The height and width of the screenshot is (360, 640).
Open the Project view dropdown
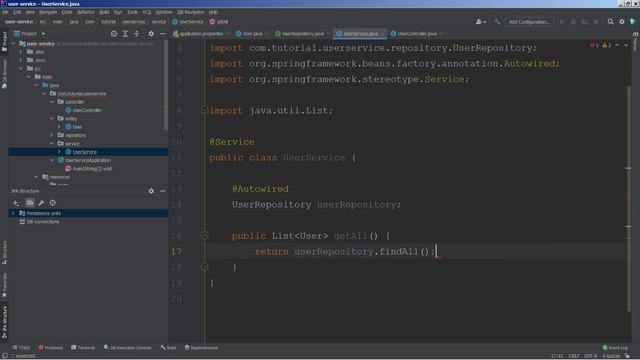click(x=29, y=34)
